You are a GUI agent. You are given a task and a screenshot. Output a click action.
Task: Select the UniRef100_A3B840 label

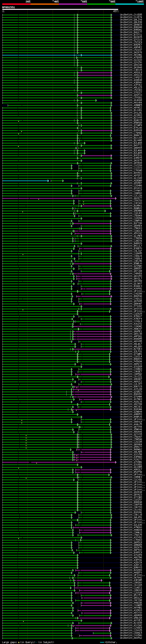[131, 82]
